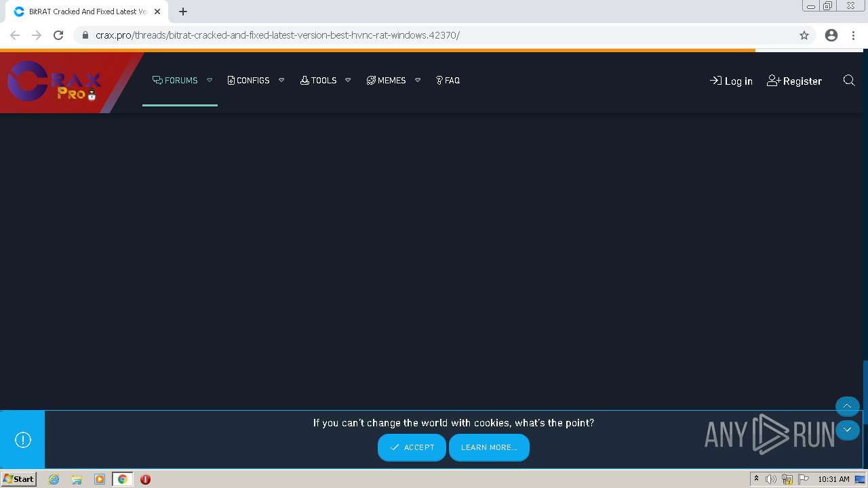Click the LEARN MORE cookie button
Viewport: 868px width, 488px height.
point(489,447)
